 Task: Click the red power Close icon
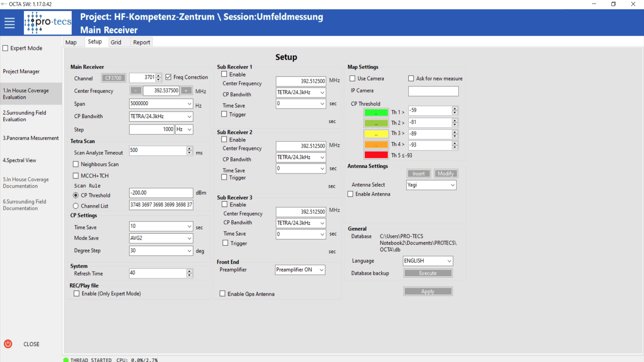(x=8, y=344)
